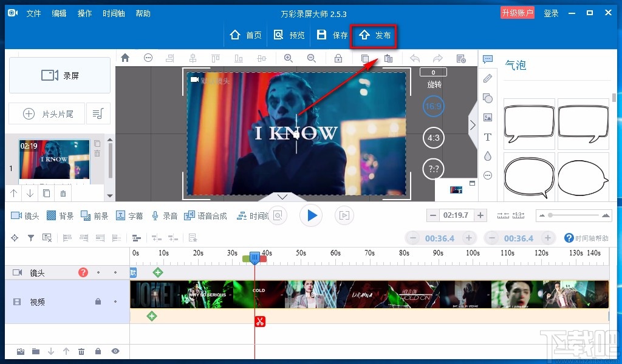Image resolution: width=622 pixels, height=364 pixels.
Task: Click the scene list scroll-up arrow
Action: click(110, 140)
